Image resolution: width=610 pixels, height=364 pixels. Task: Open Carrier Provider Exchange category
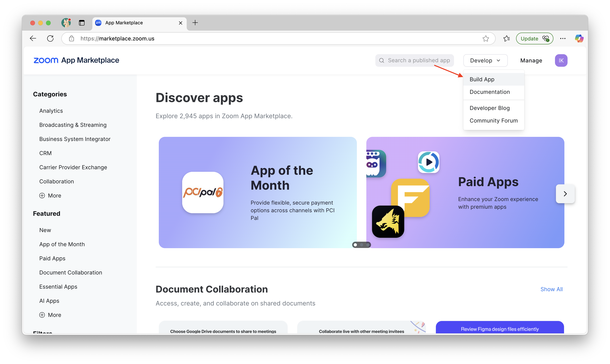(73, 167)
